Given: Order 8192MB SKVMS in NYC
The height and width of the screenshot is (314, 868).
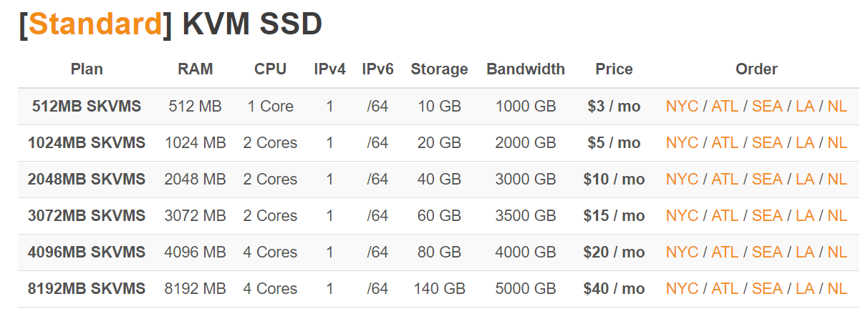Looking at the screenshot, I should (682, 289).
